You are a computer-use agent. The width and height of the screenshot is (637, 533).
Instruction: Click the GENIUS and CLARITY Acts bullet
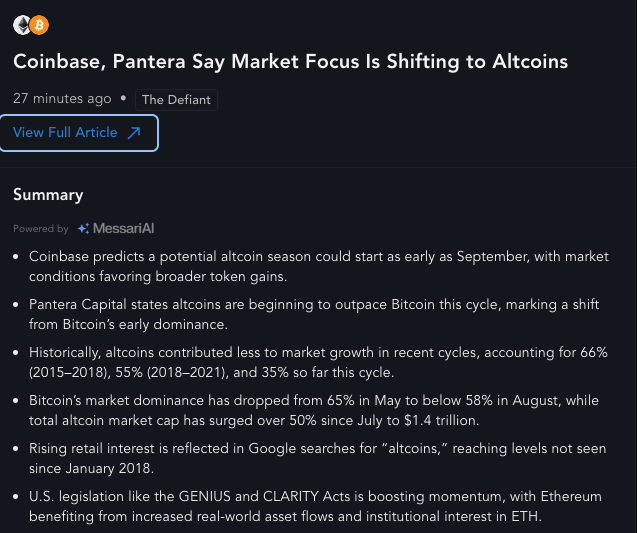click(315, 506)
